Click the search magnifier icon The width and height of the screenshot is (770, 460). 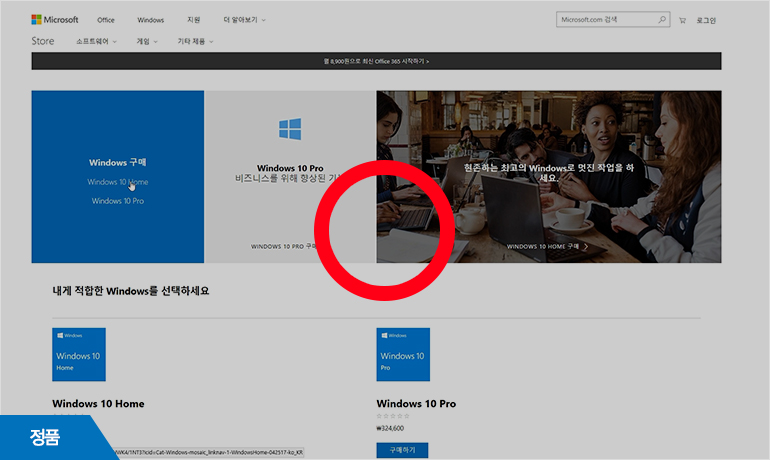tap(662, 20)
